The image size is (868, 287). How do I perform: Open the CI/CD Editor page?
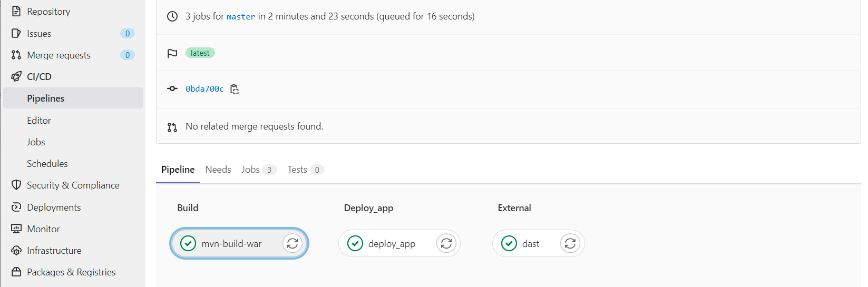[x=39, y=121]
